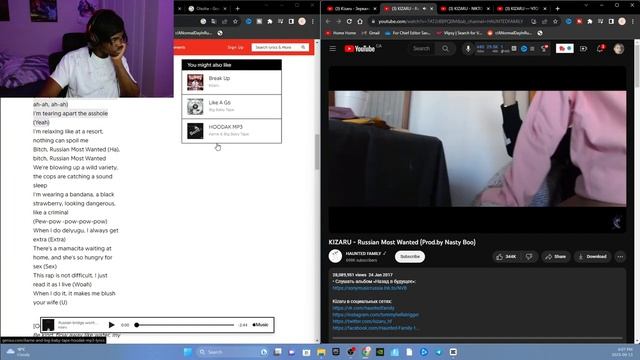Open new tab in right Chrome window
The width and height of the screenshot is (640, 360).
tap(558, 8)
